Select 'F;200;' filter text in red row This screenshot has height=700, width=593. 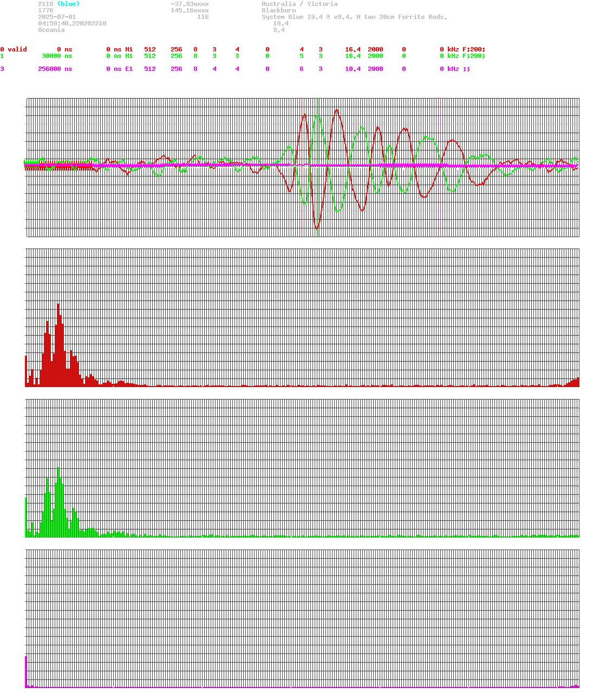[x=474, y=49]
